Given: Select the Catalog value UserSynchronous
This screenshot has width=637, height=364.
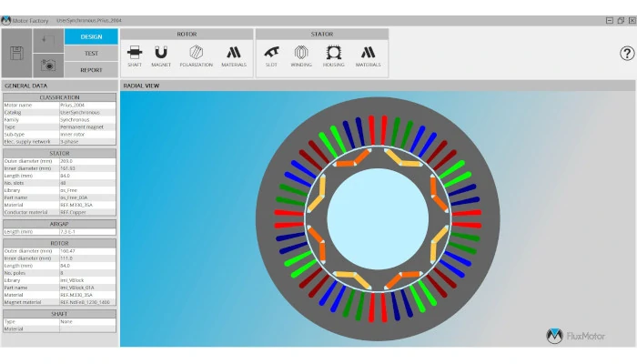Looking at the screenshot, I should coord(87,112).
